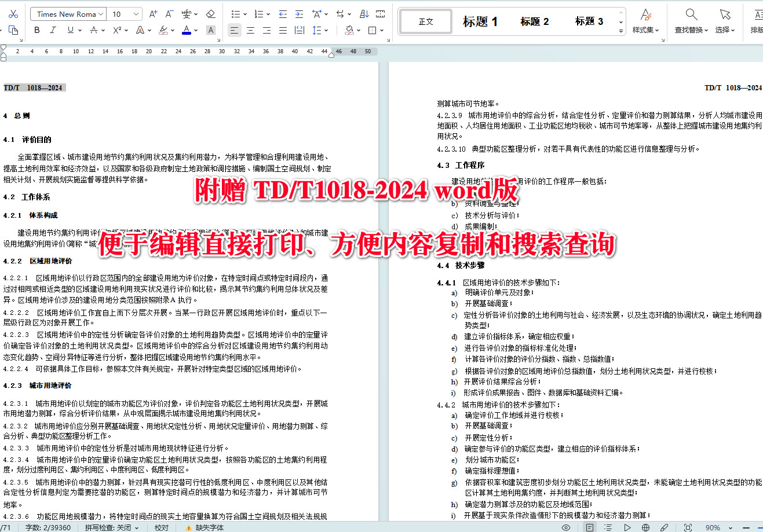Open the font color dropdown arrow

point(196,30)
